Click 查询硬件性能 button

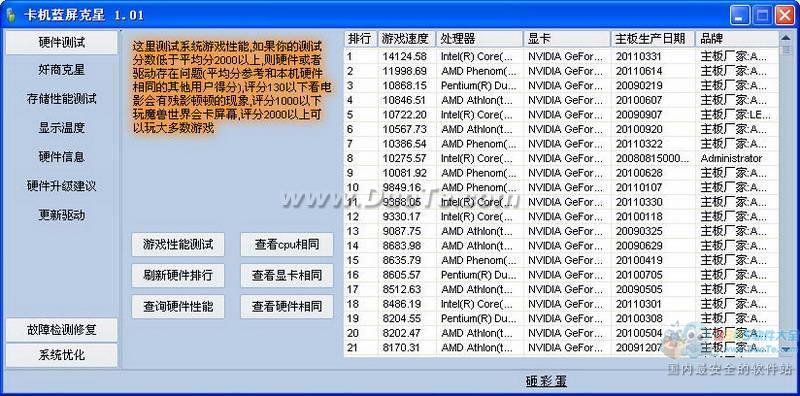[178, 307]
